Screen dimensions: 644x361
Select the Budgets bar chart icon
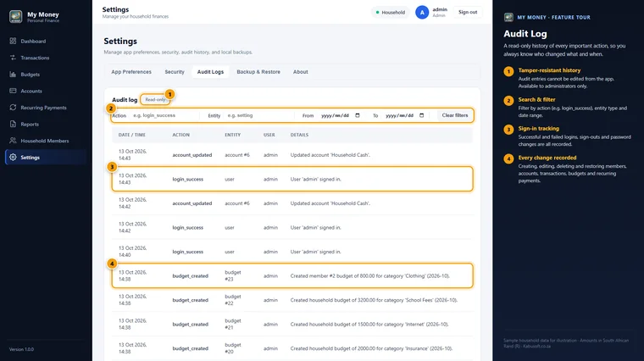tap(13, 75)
